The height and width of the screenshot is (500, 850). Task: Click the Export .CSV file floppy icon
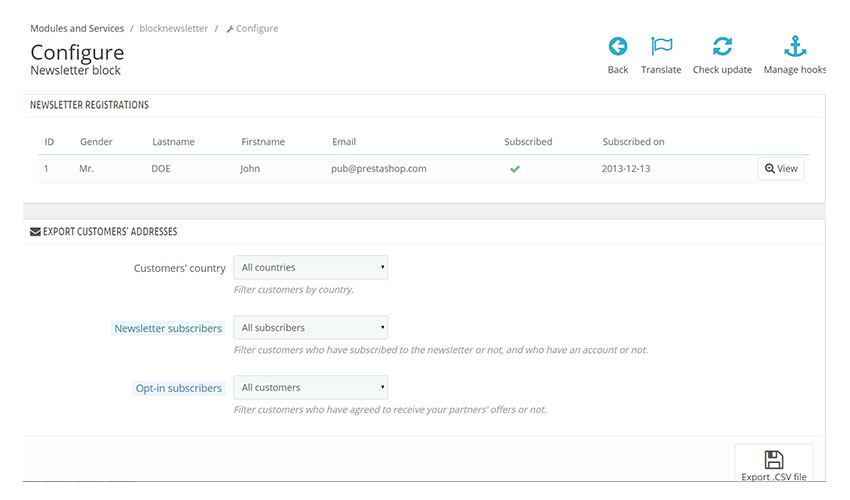point(774,460)
